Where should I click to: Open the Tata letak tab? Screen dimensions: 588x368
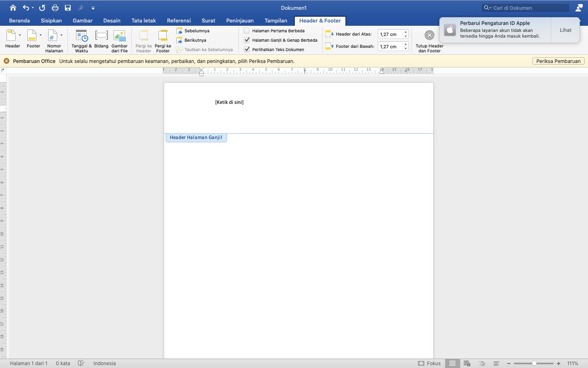[x=144, y=20]
